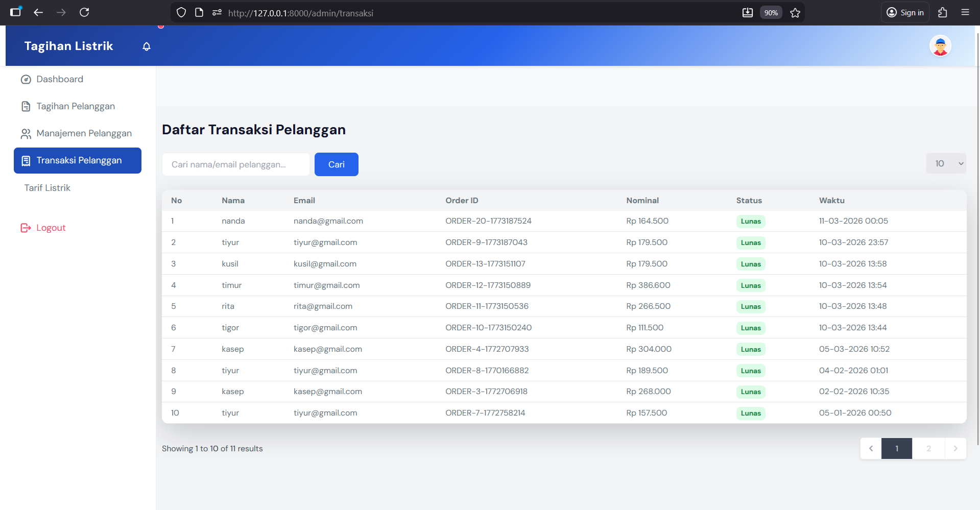Click the Tagihan Listrik brand title
Image resolution: width=980 pixels, height=510 pixels.
coord(68,46)
